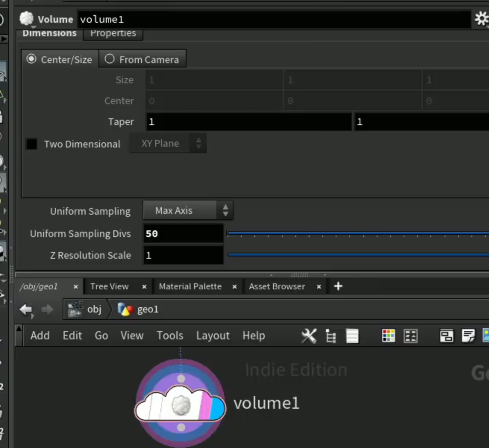Open the Layout menu
The width and height of the screenshot is (489, 448).
(x=213, y=336)
